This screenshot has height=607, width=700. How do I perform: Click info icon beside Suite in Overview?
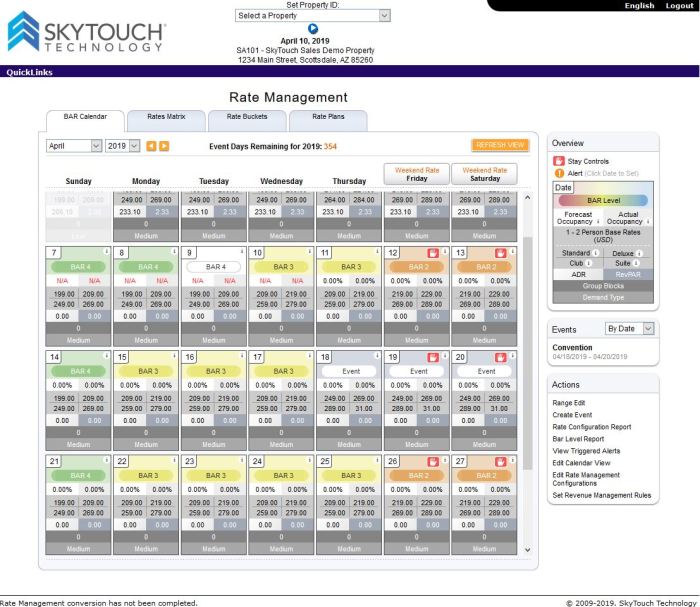(636, 263)
